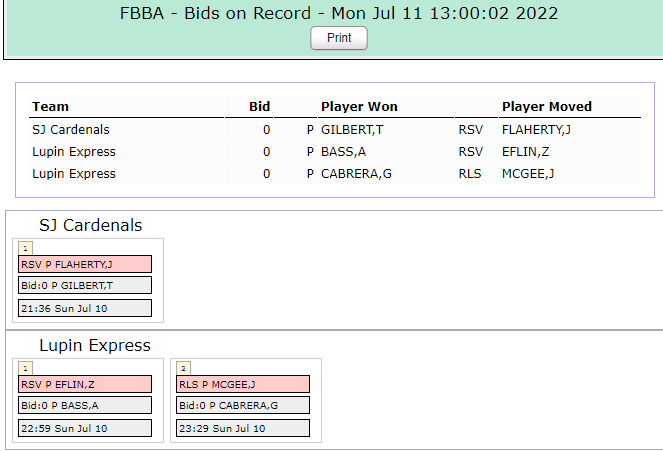Screen dimensions: 663x451
Task: Select the Team column header
Action: 50,107
